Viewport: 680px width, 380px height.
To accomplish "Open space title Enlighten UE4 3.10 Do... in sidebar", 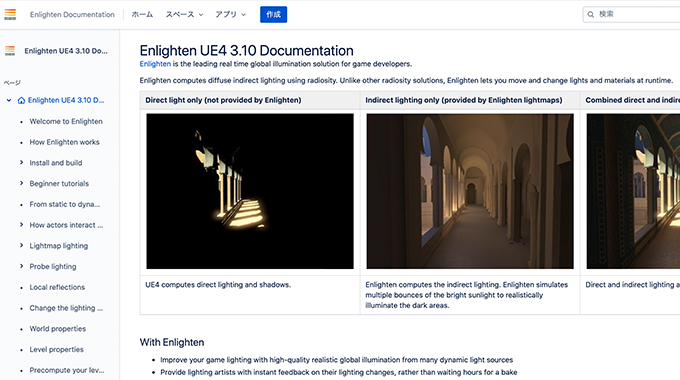I will [x=66, y=51].
